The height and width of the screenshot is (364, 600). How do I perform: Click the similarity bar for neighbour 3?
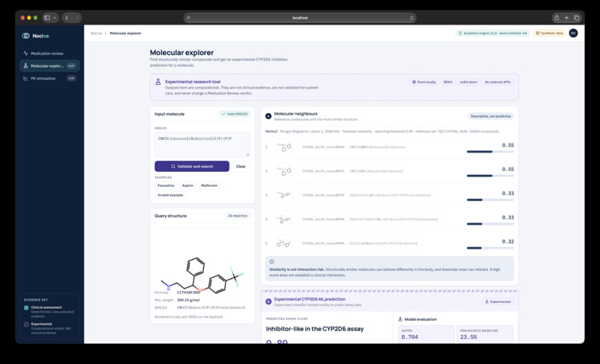click(x=490, y=199)
